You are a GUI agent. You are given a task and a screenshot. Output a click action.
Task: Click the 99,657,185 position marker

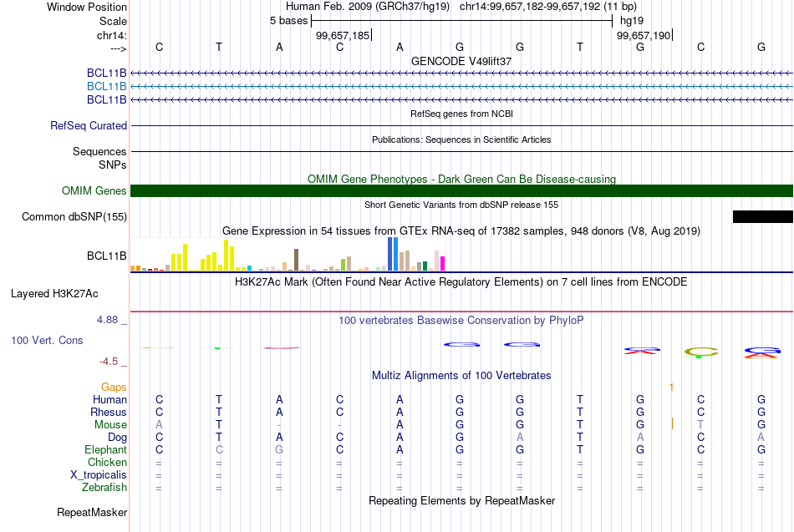point(343,35)
